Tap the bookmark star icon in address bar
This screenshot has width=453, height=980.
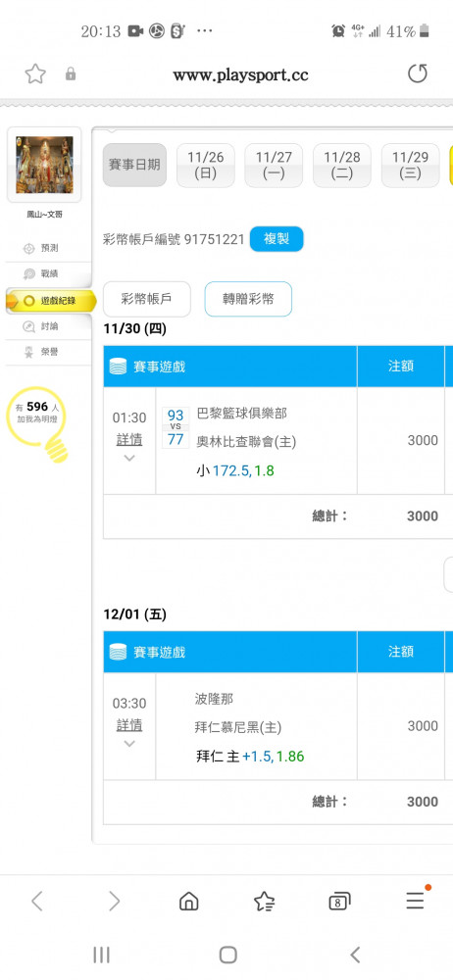35,74
